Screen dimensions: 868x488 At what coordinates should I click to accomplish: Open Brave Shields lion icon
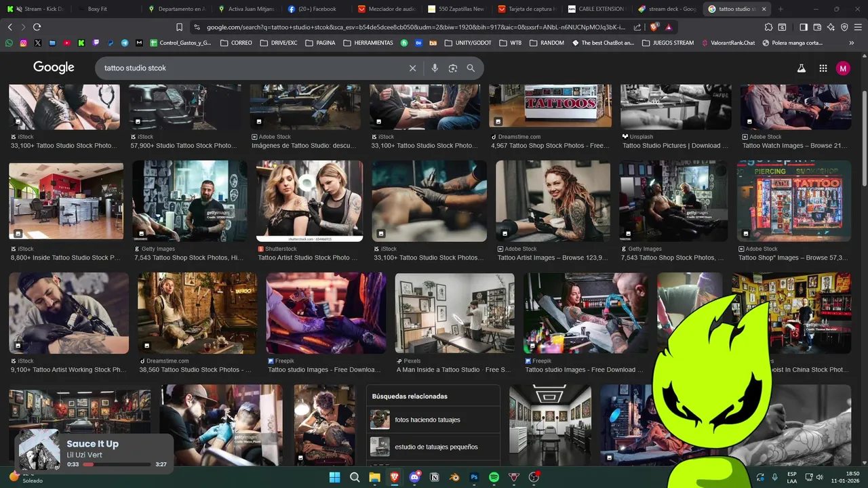point(653,27)
